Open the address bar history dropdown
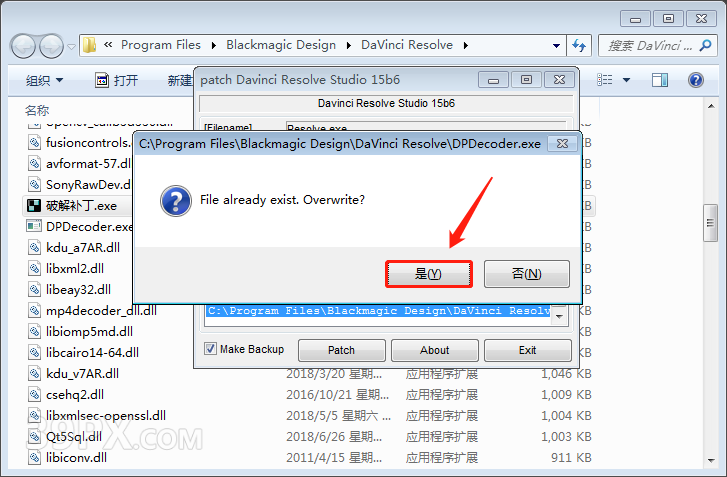The image size is (727, 477). (x=556, y=45)
